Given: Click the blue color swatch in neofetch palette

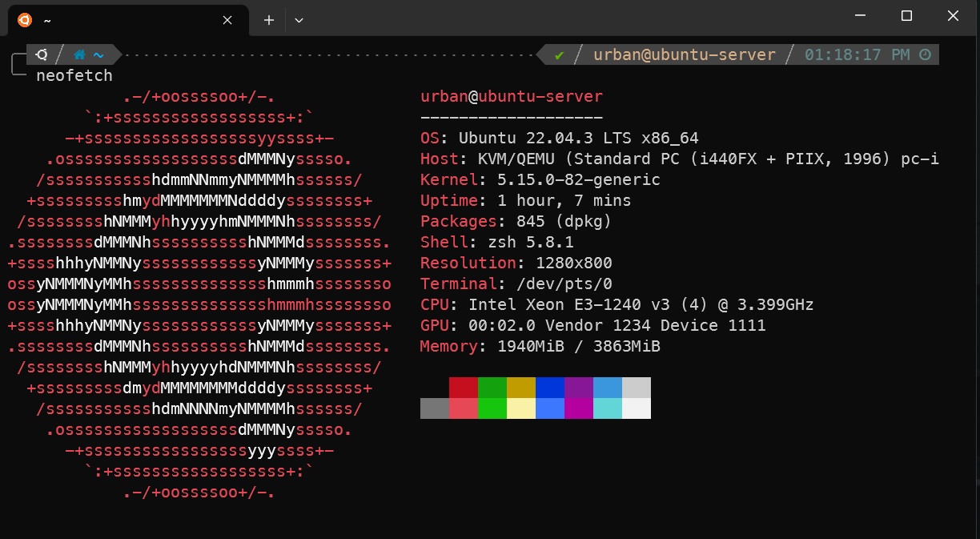Looking at the screenshot, I should [549, 388].
